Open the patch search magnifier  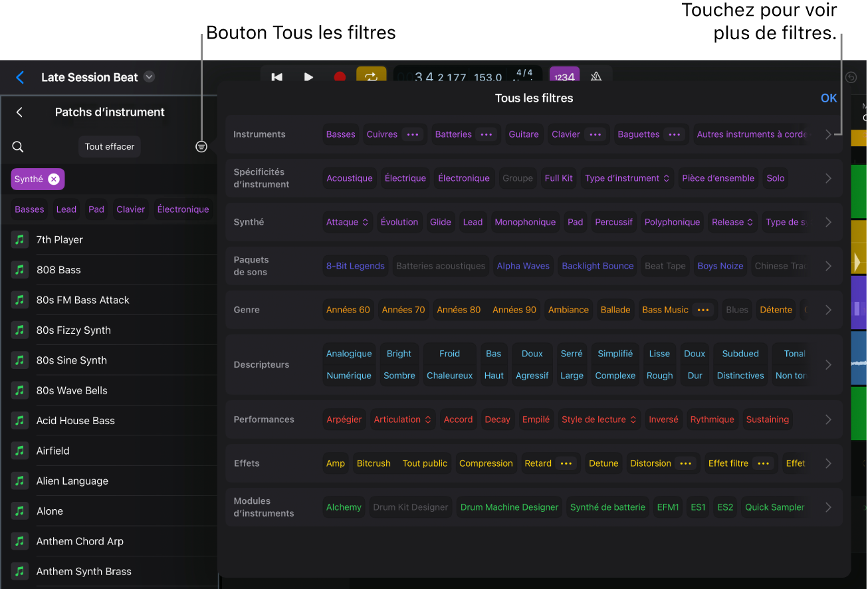pyautogui.click(x=18, y=147)
